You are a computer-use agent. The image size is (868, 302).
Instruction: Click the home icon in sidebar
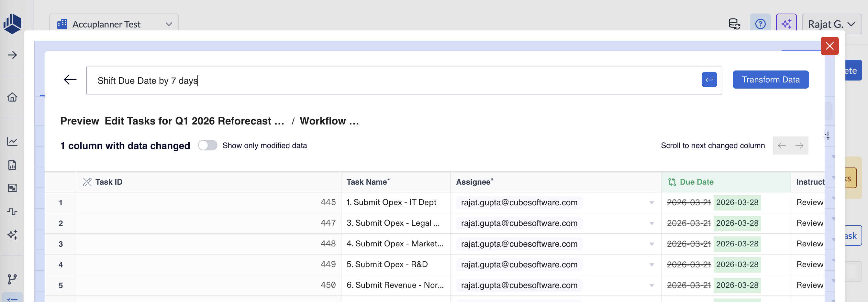tap(12, 97)
